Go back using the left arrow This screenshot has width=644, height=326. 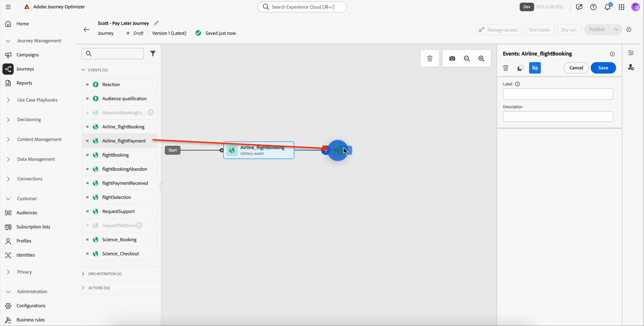click(86, 30)
